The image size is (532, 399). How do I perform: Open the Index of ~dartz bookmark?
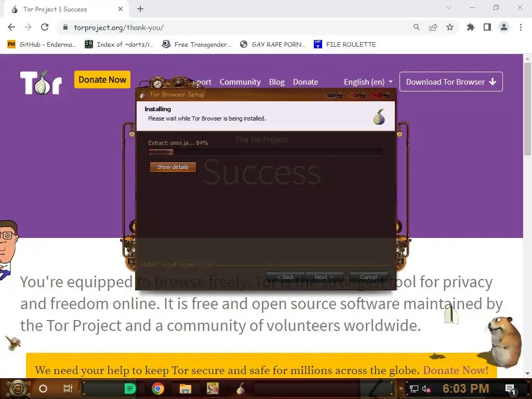[x=119, y=45]
